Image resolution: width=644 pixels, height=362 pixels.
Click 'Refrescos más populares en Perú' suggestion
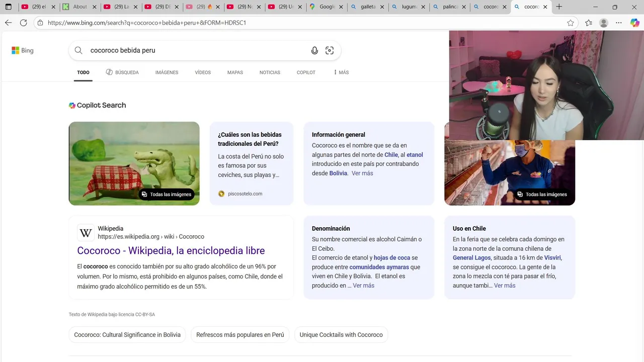pos(240,335)
